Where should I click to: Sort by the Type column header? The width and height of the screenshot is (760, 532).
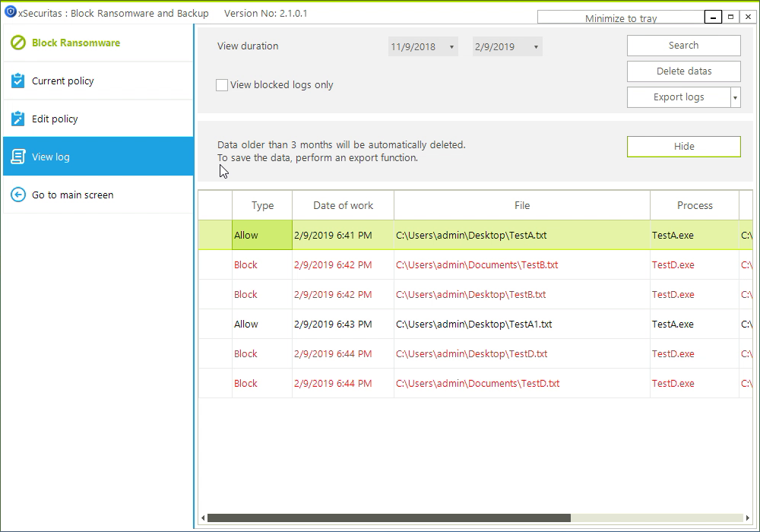coord(262,205)
